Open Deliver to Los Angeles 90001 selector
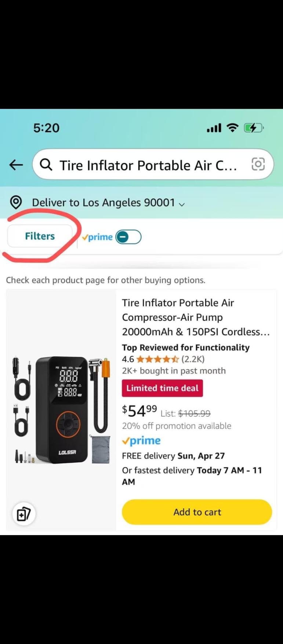The width and height of the screenshot is (283, 644). pyautogui.click(x=103, y=203)
